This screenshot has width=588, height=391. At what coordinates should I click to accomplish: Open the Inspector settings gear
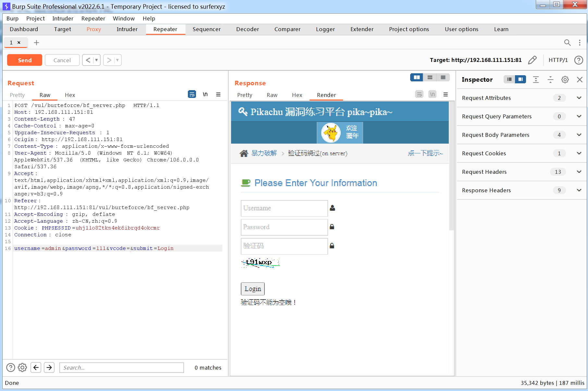point(565,80)
